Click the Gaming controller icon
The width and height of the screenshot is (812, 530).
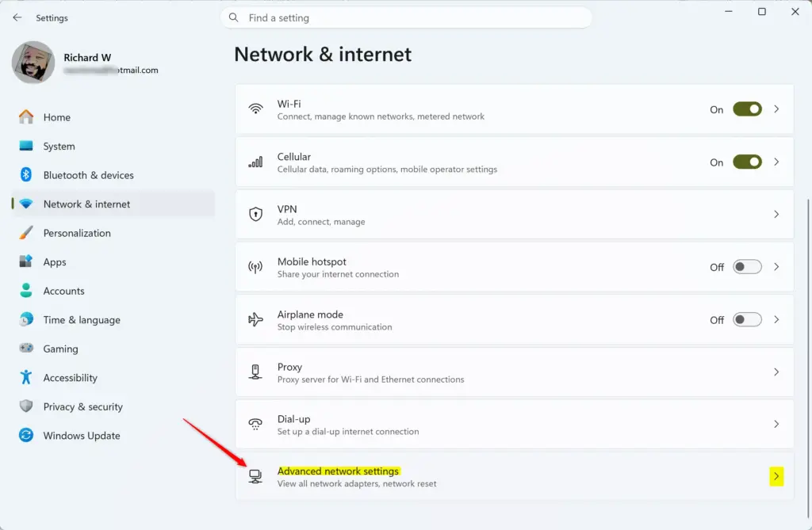click(x=26, y=349)
